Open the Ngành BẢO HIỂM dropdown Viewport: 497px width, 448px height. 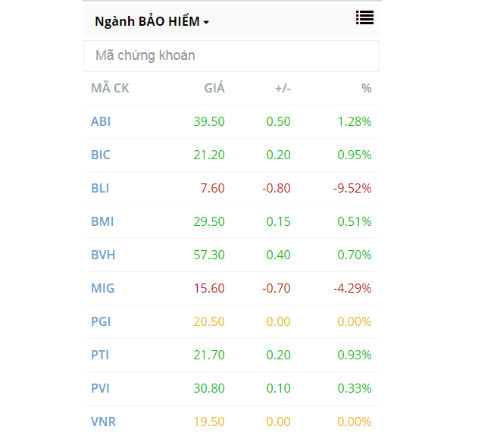(152, 22)
